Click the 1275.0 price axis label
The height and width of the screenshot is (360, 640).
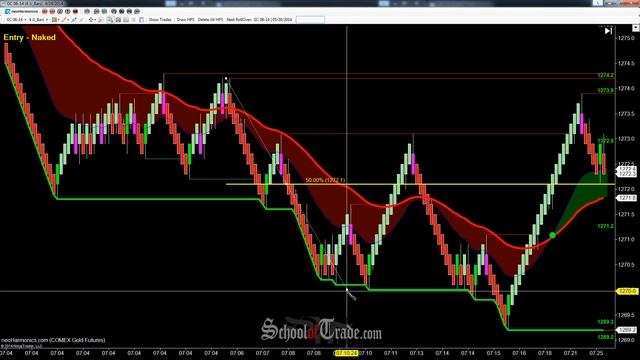[627, 38]
